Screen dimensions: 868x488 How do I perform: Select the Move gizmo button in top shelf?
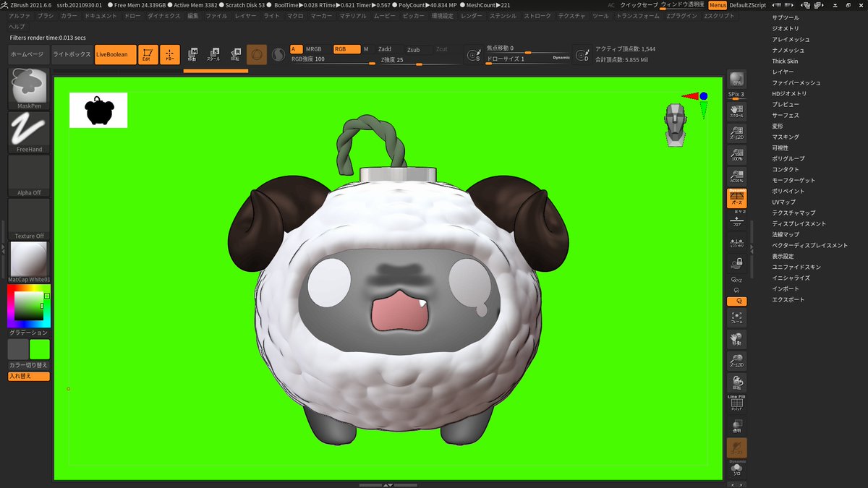pyautogui.click(x=193, y=54)
